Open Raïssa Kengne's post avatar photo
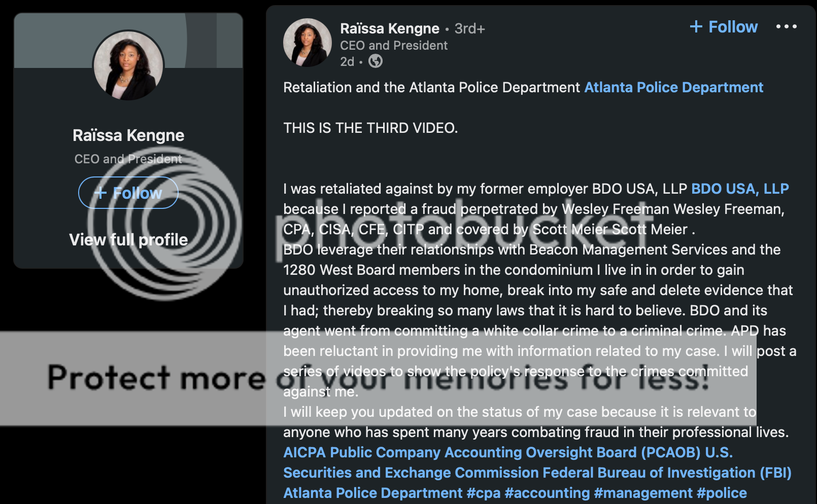Screen dimensions: 817x504 point(308,43)
